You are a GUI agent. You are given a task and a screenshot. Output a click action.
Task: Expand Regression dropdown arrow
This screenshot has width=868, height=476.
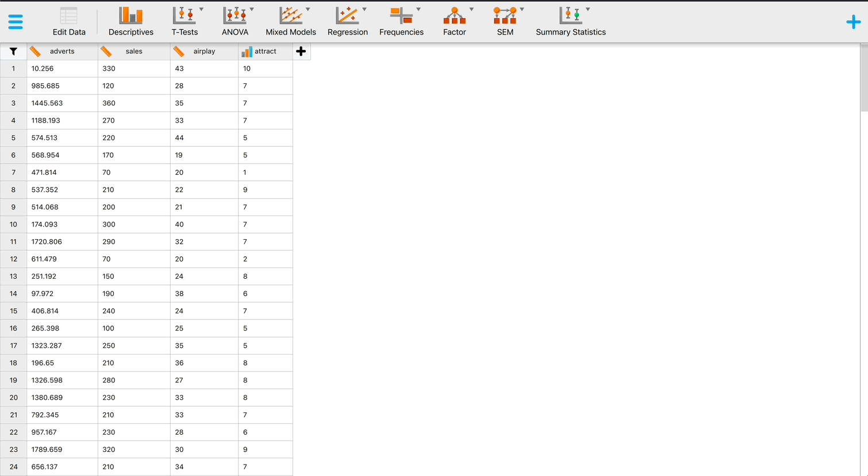(364, 9)
